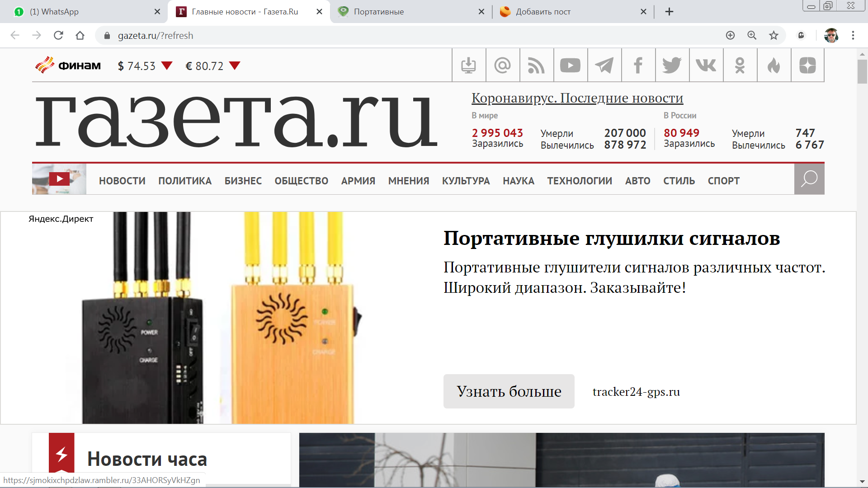Viewport: 868px width, 488px height.
Task: Click the browser extension icon near profile
Action: click(x=801, y=35)
